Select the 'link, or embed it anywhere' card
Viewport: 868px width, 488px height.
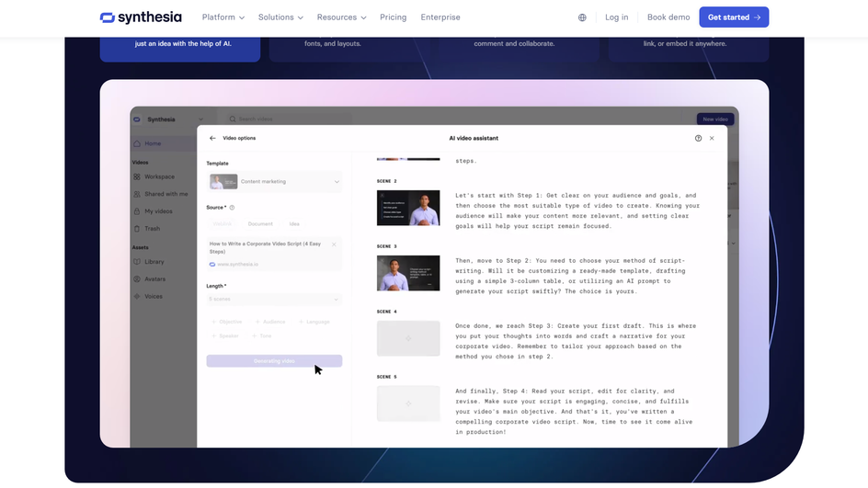[688, 50]
